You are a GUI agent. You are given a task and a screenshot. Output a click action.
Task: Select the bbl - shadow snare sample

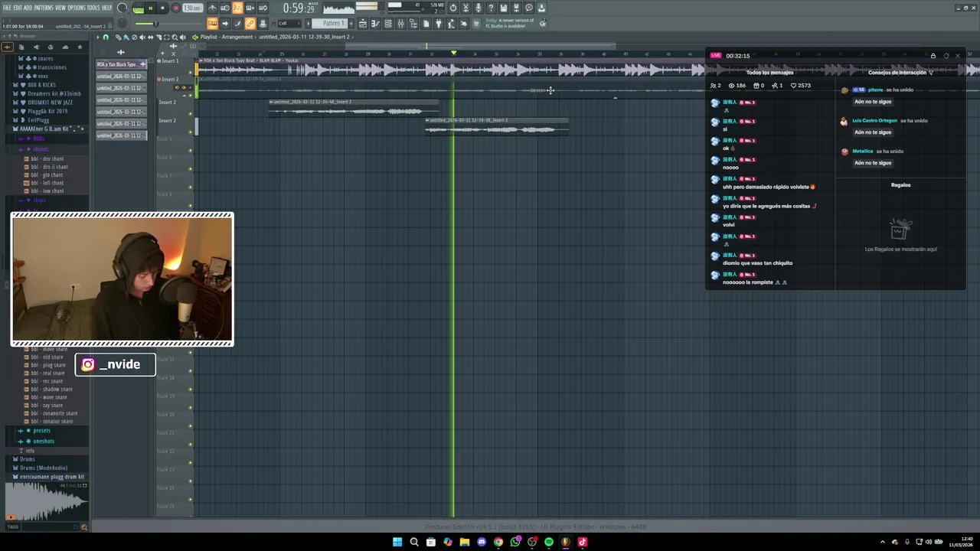[52, 389]
